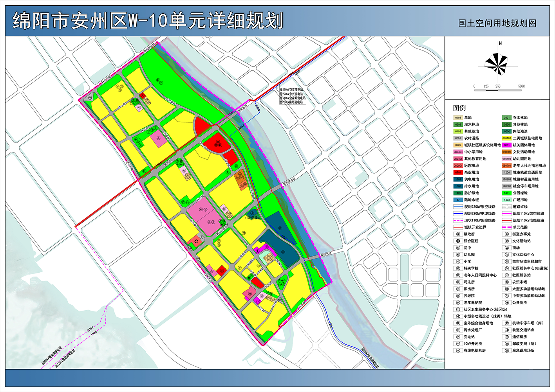The height and width of the screenshot is (392, 555).
Task: Click the 公共厕所 legend icon
Action: click(506, 302)
